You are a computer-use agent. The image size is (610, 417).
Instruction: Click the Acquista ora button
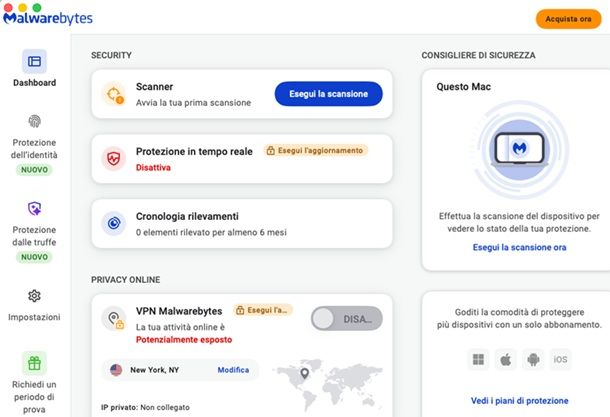(x=568, y=19)
